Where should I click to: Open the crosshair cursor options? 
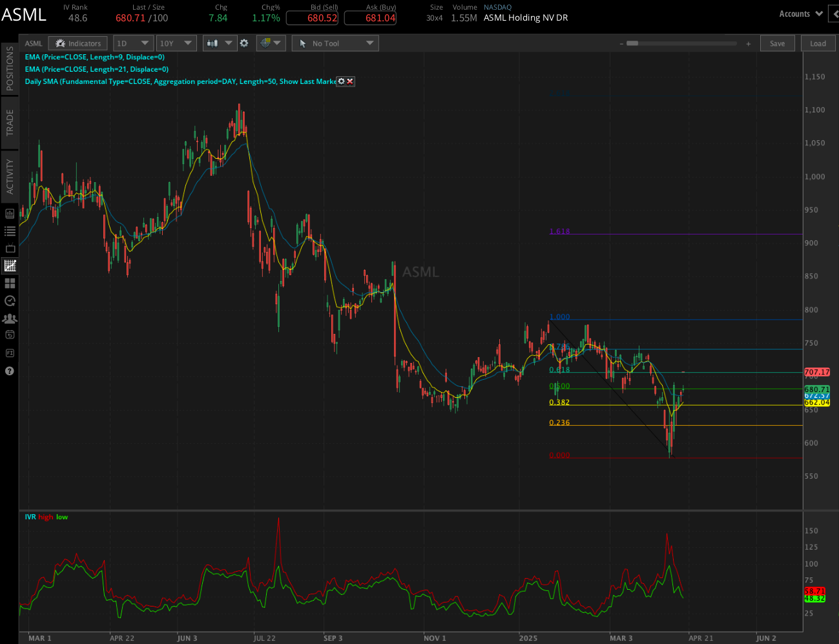coord(271,43)
